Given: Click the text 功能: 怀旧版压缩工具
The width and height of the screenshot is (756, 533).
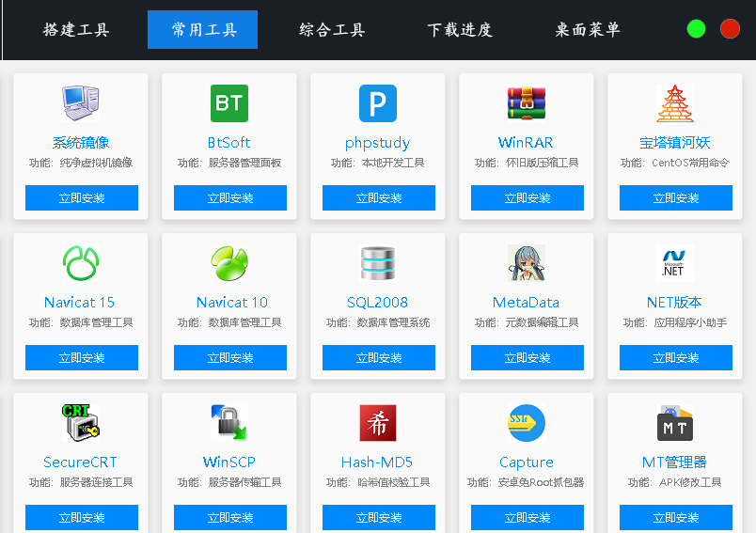Looking at the screenshot, I should (x=527, y=163).
